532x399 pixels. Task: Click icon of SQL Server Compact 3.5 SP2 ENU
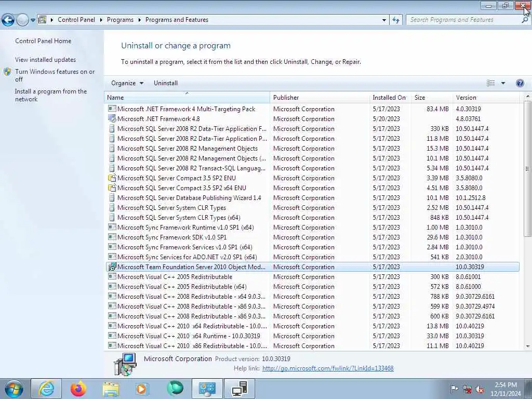(x=112, y=178)
